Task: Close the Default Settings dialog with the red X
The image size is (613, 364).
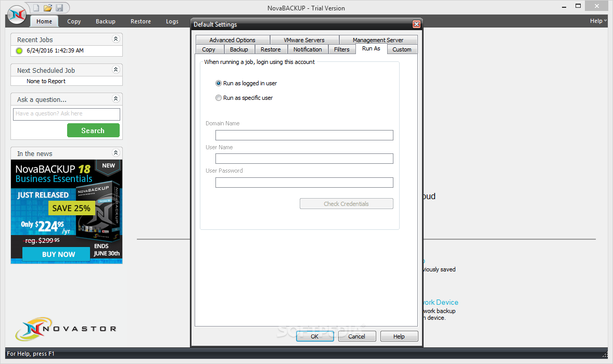Action: (x=416, y=24)
